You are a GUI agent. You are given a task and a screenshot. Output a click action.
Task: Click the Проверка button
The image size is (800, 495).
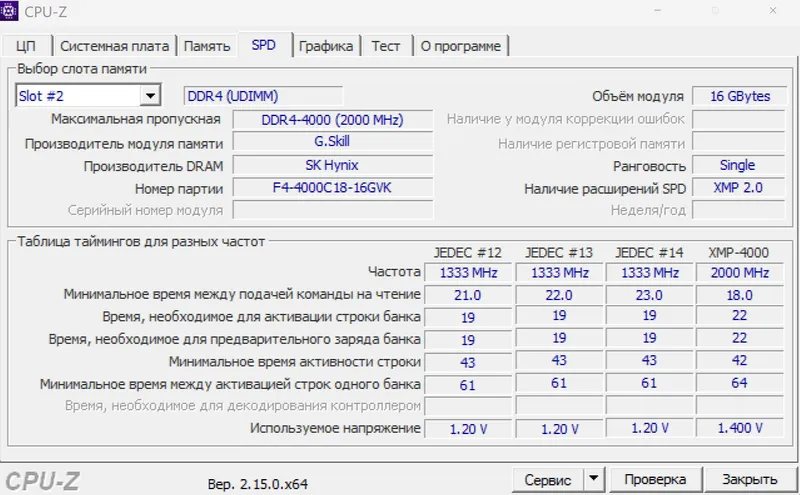click(x=656, y=479)
